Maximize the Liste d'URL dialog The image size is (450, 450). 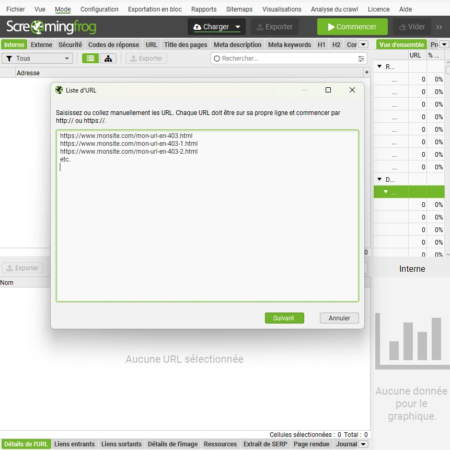[x=328, y=90]
